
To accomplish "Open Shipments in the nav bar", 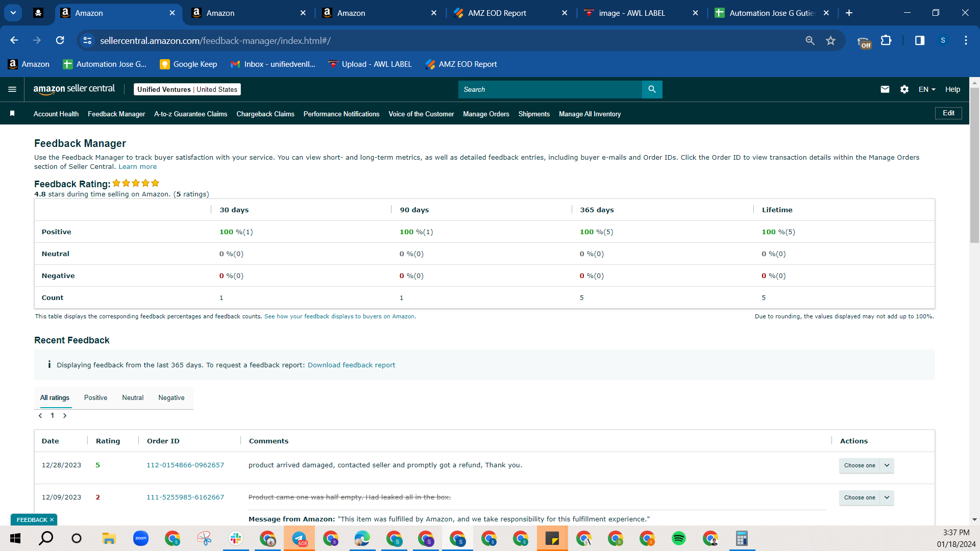I will (534, 114).
